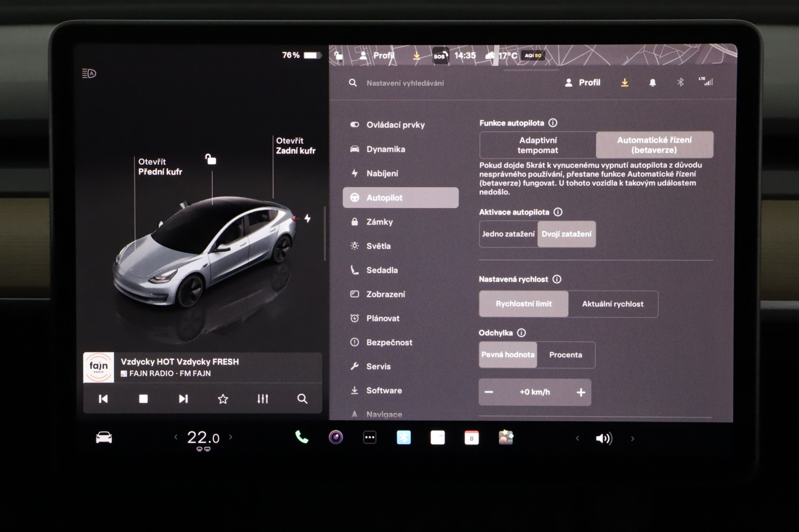Open the all apps three-dot menu
Viewport: 799px width, 532px height.
pyautogui.click(x=370, y=438)
